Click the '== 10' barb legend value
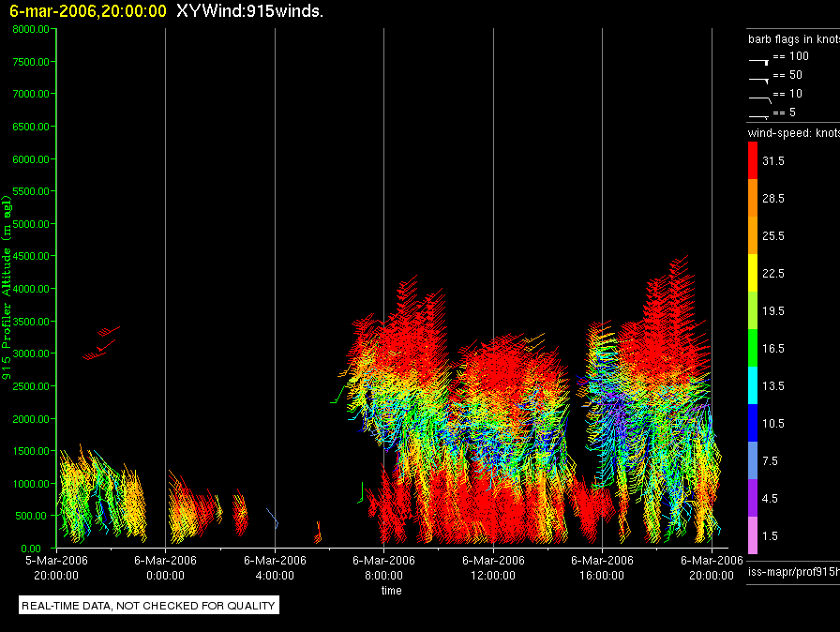Screen dimensions: 840x632 pyautogui.click(x=787, y=94)
